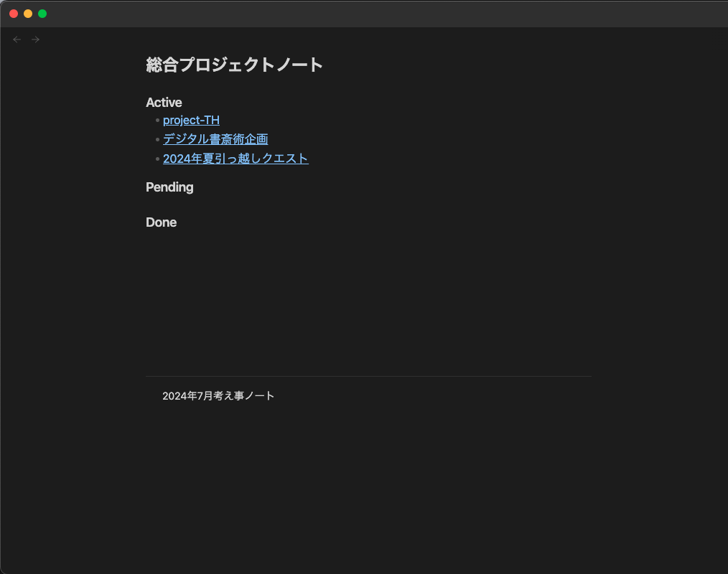Click the bullet beside 2024年夏引っ越しクエスト
Viewport: 728px width, 574px height.
click(x=156, y=159)
